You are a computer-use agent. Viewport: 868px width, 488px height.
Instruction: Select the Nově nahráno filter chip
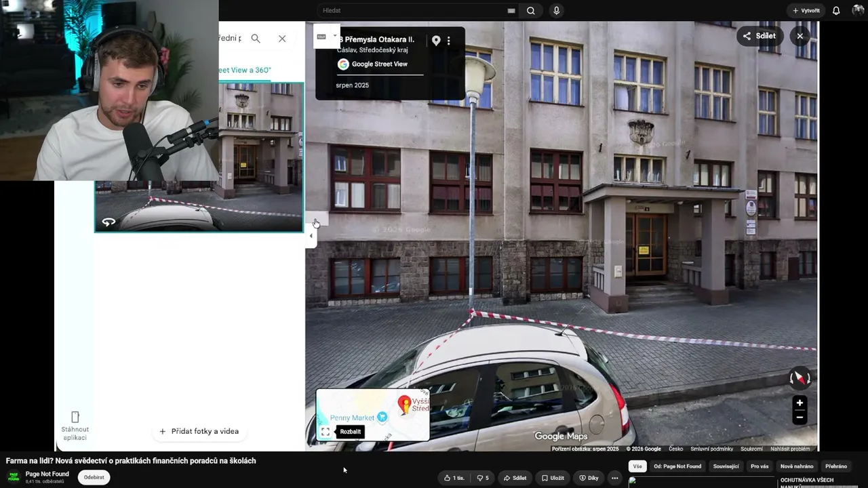point(797,466)
